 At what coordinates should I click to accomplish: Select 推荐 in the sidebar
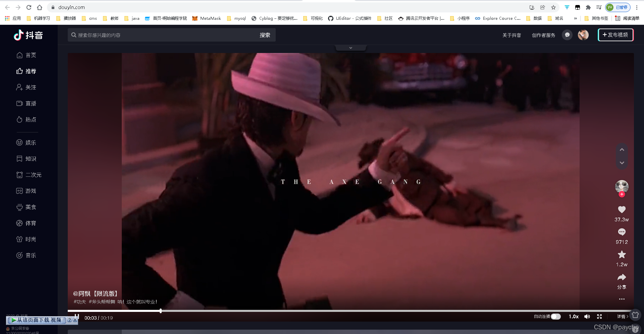[26, 71]
